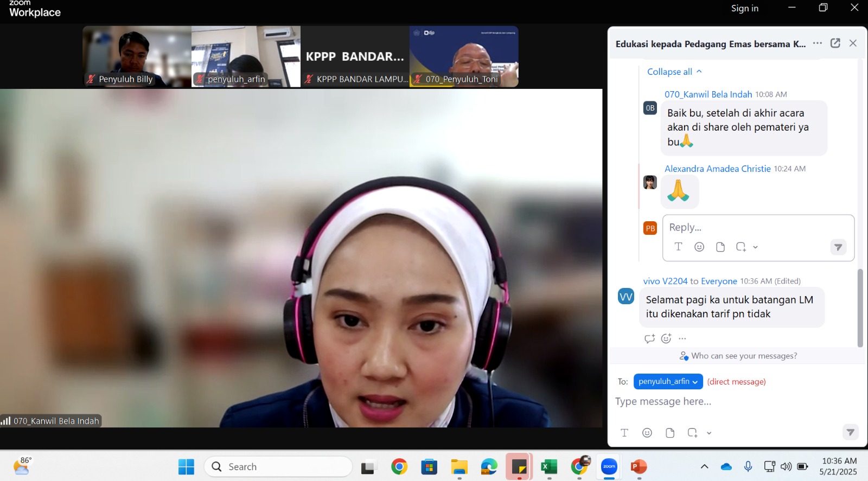The width and height of the screenshot is (868, 481).
Task: Select Penyuluh Billy video thumbnail
Action: click(x=137, y=57)
